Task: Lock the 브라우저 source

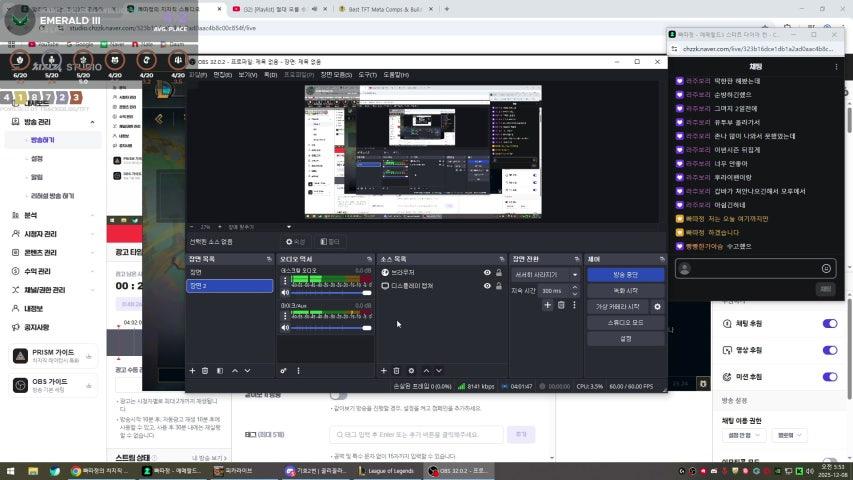Action: tap(499, 272)
